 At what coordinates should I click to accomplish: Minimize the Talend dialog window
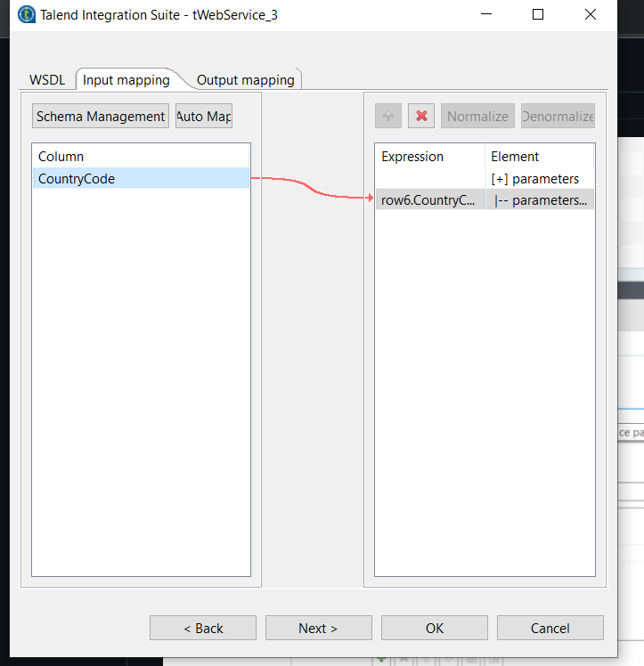coord(486,14)
